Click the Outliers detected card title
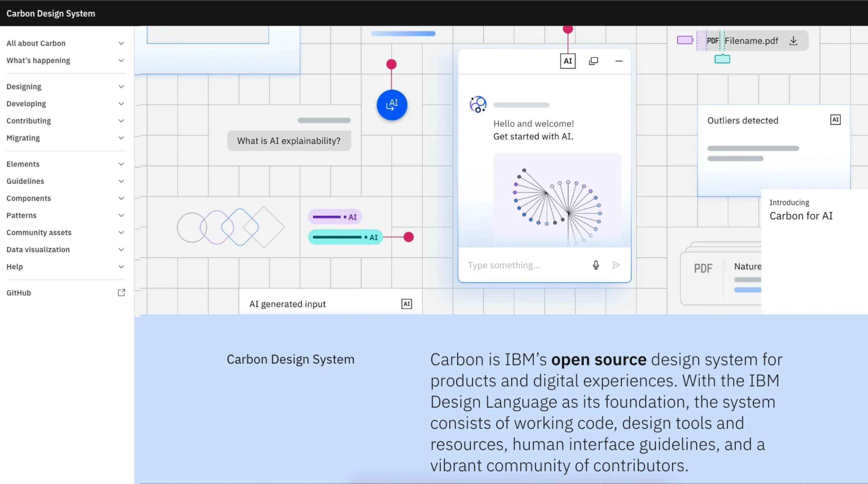This screenshot has width=868, height=484. [743, 120]
